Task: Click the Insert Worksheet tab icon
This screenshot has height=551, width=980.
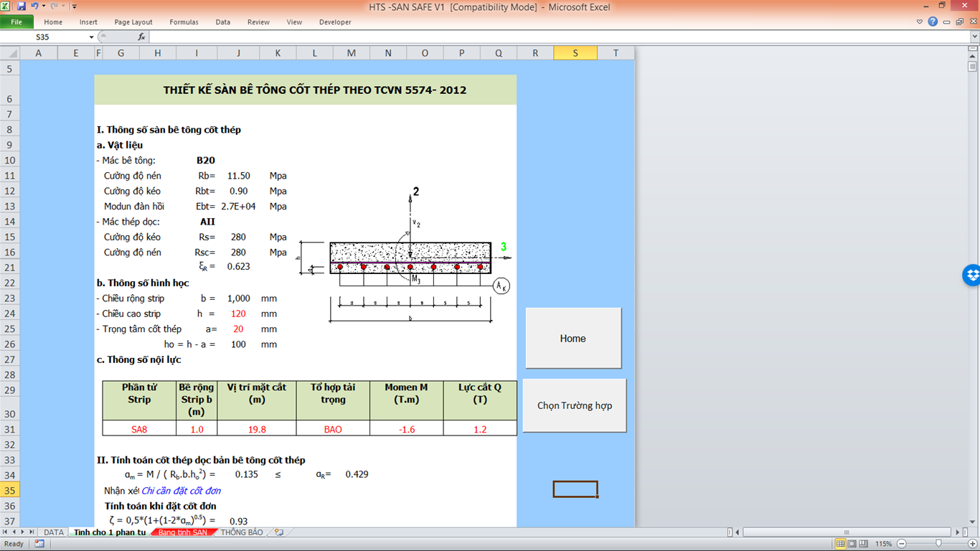Action: click(x=278, y=532)
